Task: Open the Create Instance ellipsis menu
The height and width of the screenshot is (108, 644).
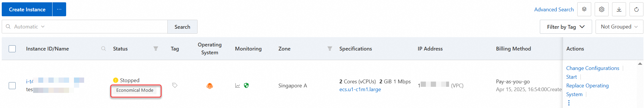Action: click(x=59, y=9)
